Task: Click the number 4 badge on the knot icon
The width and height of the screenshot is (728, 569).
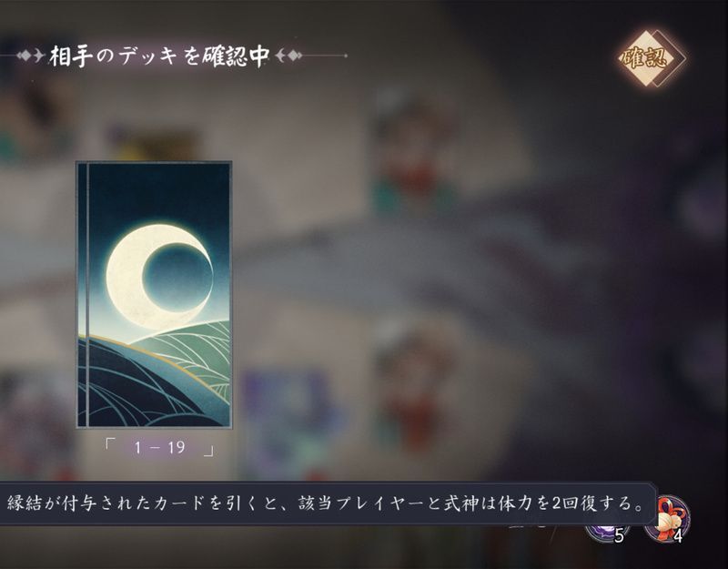Action: pos(678,536)
